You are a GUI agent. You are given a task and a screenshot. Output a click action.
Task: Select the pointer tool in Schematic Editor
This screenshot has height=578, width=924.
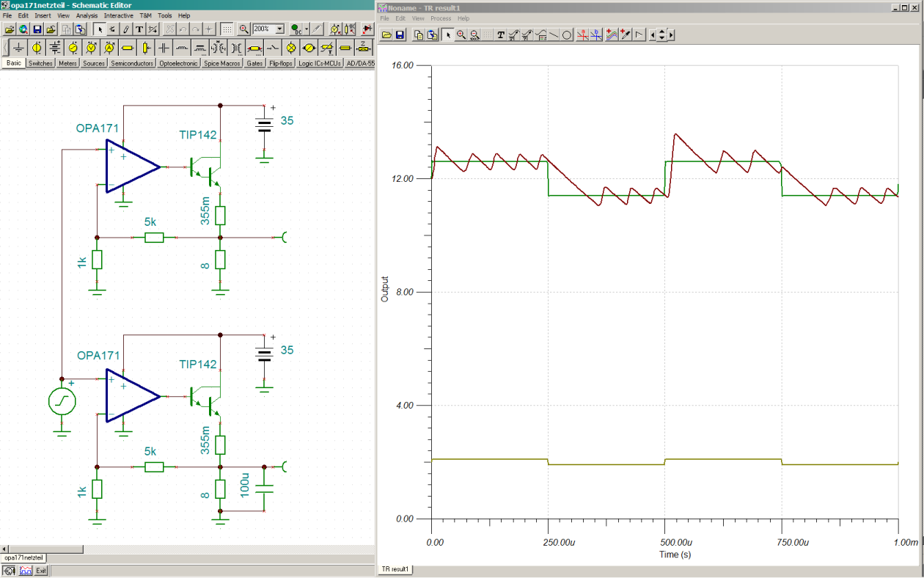pos(100,29)
